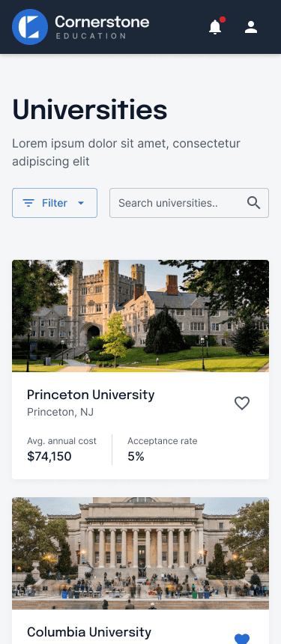Favorite Princeton University with the heart

(x=242, y=404)
